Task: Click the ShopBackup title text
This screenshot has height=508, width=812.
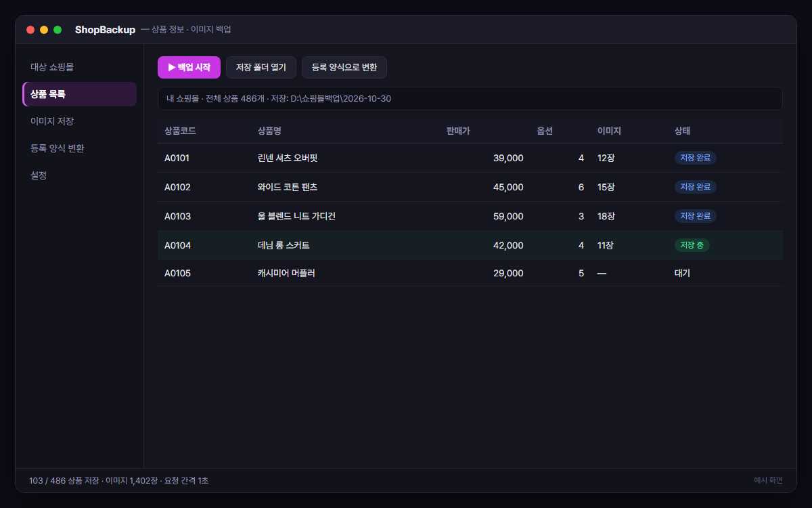Action: (105, 30)
